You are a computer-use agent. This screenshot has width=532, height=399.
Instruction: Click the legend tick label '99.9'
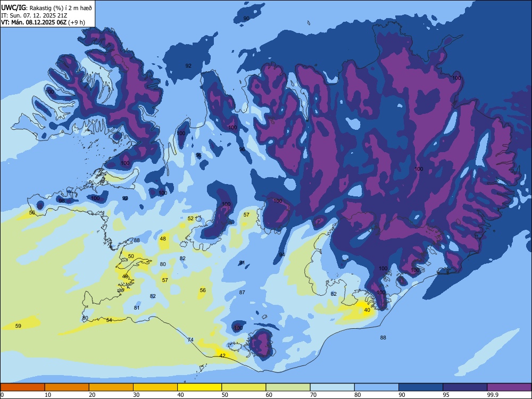(x=493, y=395)
